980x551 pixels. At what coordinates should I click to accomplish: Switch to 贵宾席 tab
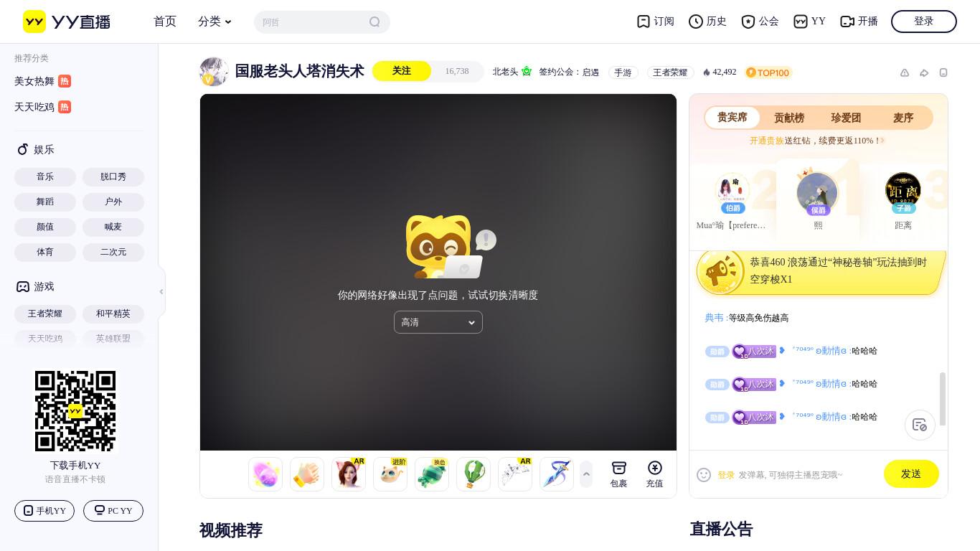pyautogui.click(x=732, y=118)
